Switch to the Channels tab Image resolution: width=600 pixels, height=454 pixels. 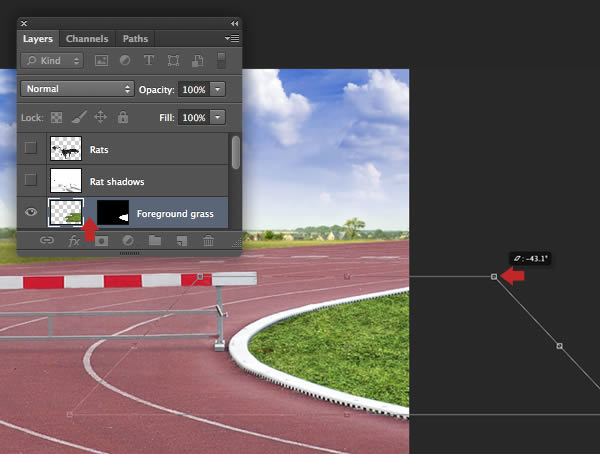87,39
